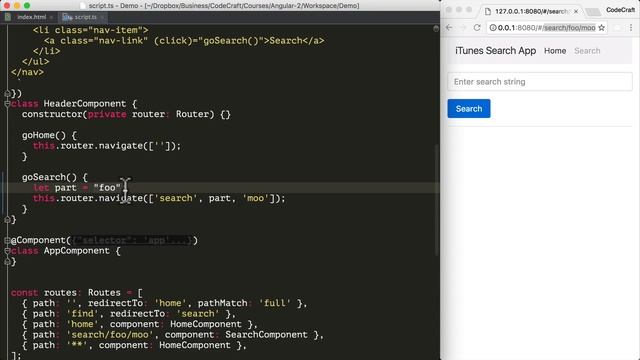Switch to the index.html editor tab
Viewport: 640px width, 360px height.
tap(31, 17)
